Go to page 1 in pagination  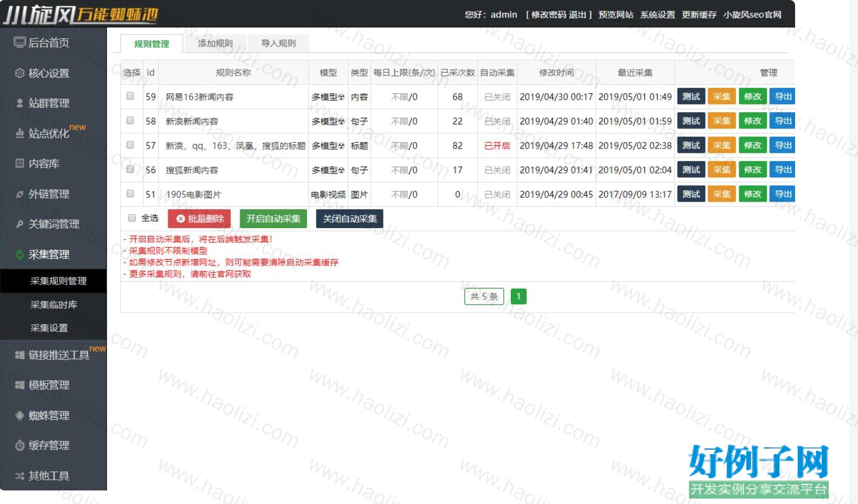[518, 296]
